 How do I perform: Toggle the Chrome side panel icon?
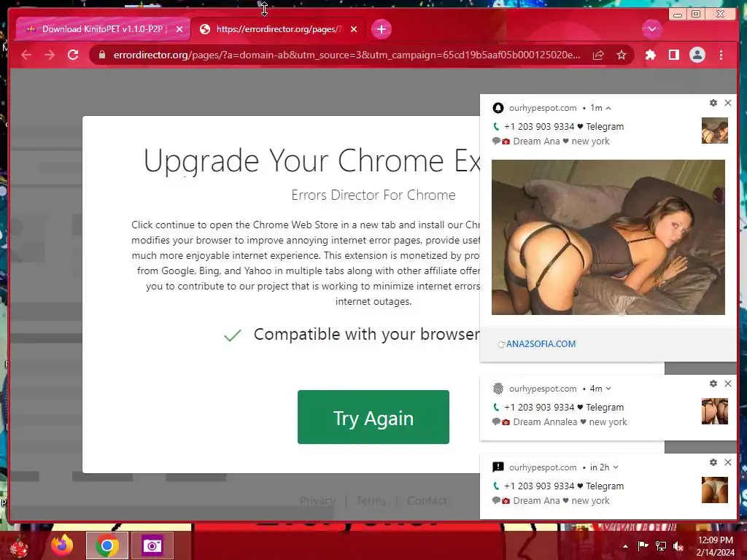click(x=673, y=55)
